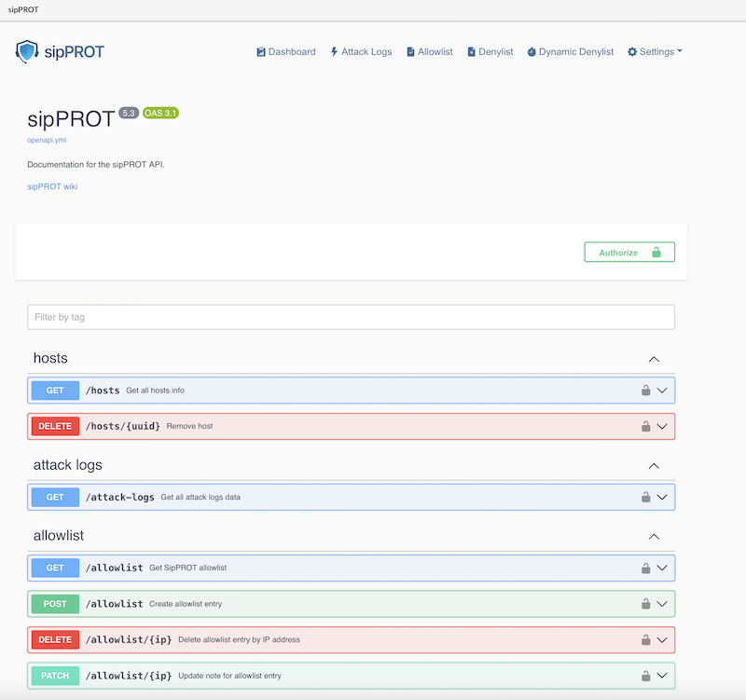Open the Settings dropdown menu
The image size is (746, 700).
655,52
